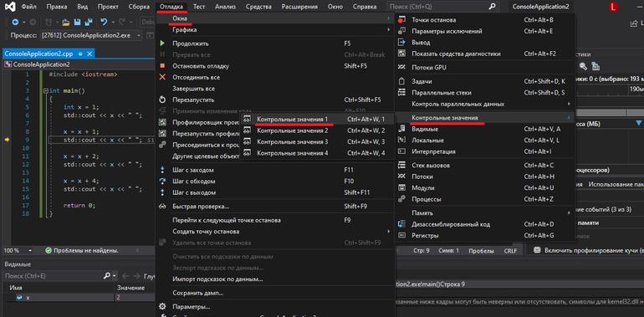Click the Open File folder icon
Viewport: 644px width, 317px height.
[x=66, y=23]
